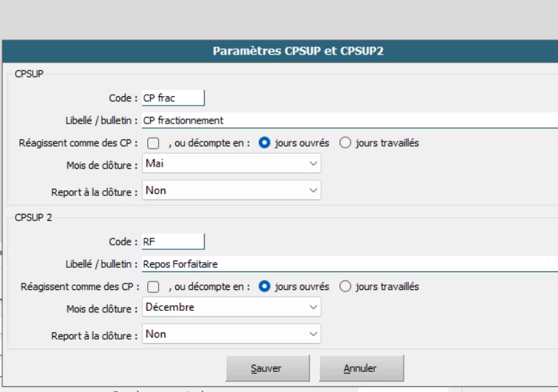
Task: Choose jours ouvrés radio in CPSUP 2 section
Action: (x=264, y=286)
